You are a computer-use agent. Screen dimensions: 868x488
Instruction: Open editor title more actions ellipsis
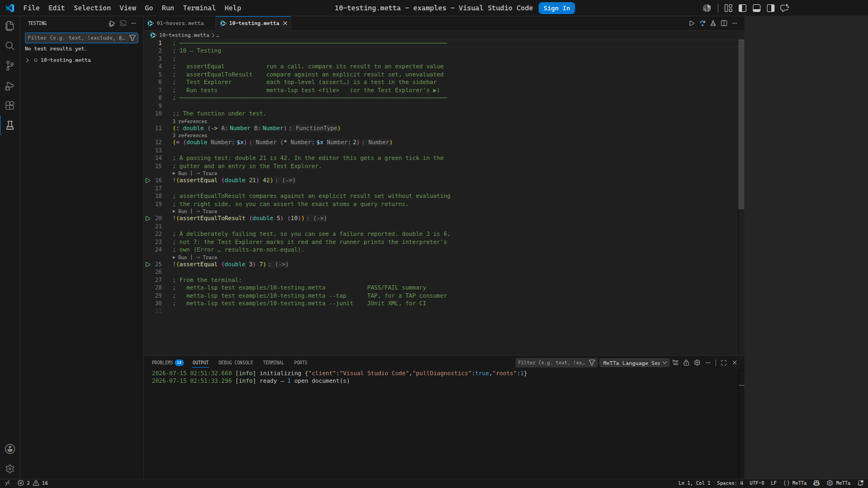(x=735, y=23)
